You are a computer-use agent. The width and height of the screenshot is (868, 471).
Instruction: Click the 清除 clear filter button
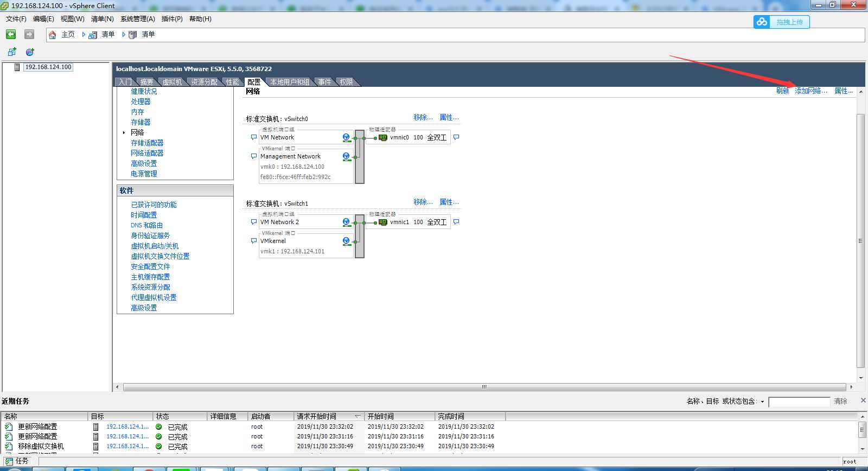click(x=840, y=401)
